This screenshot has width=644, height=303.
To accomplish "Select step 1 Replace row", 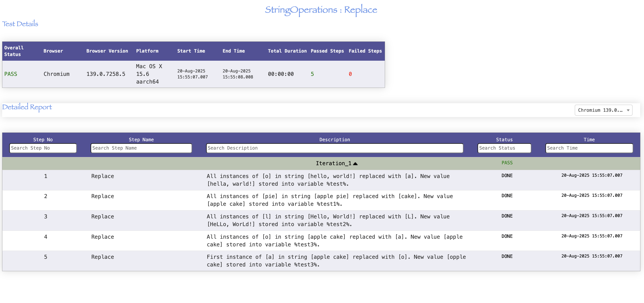I will coord(102,176).
